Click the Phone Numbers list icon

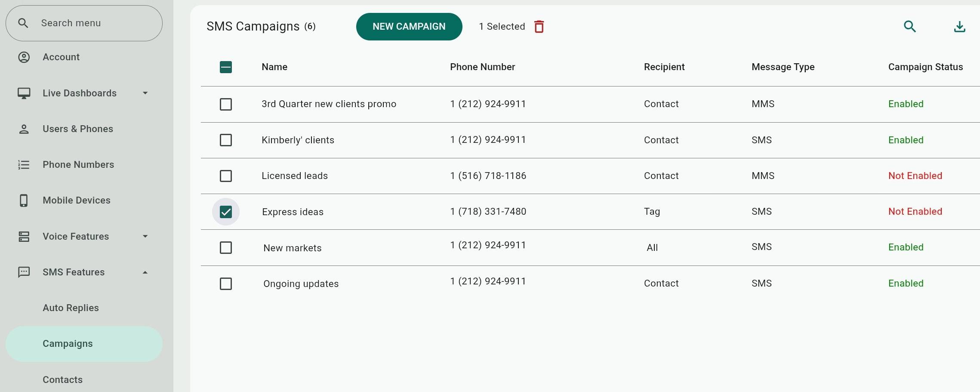click(x=24, y=165)
